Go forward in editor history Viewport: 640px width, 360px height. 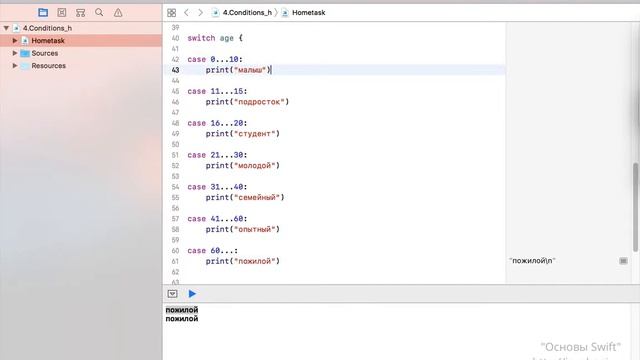coord(200,13)
